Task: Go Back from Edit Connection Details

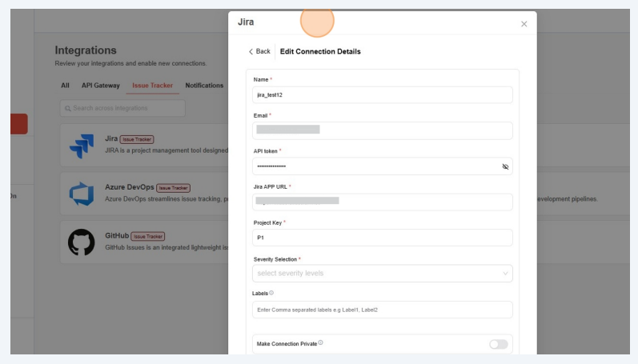Action: click(x=259, y=51)
